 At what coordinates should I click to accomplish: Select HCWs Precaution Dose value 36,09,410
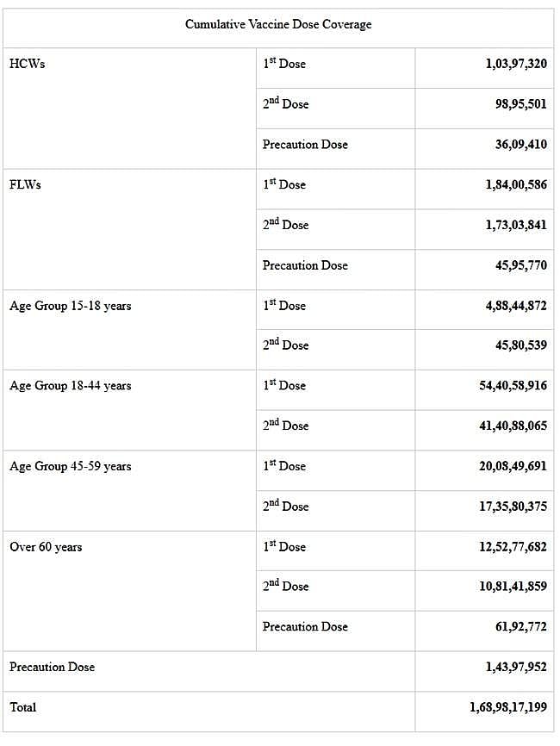tap(520, 145)
